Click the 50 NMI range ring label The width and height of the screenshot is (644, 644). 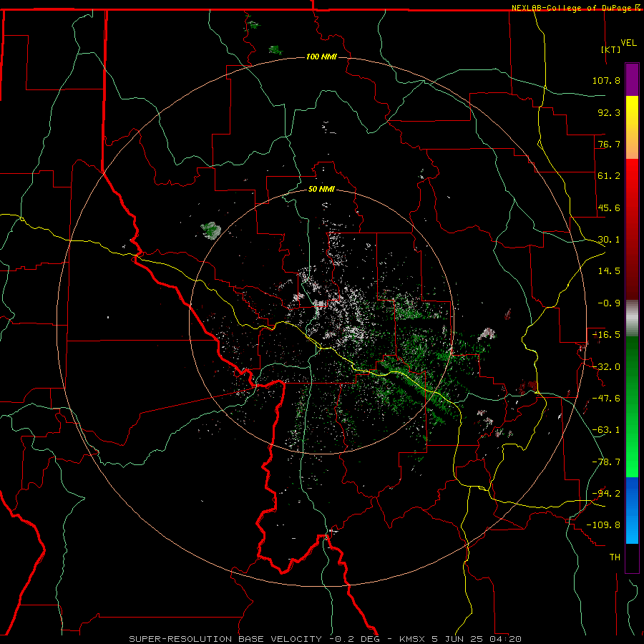click(321, 190)
